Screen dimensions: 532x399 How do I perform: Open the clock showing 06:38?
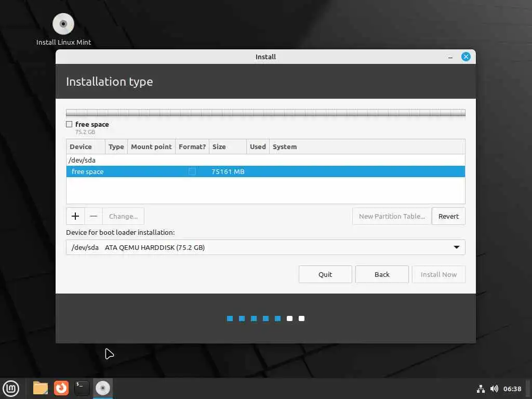tap(512, 389)
